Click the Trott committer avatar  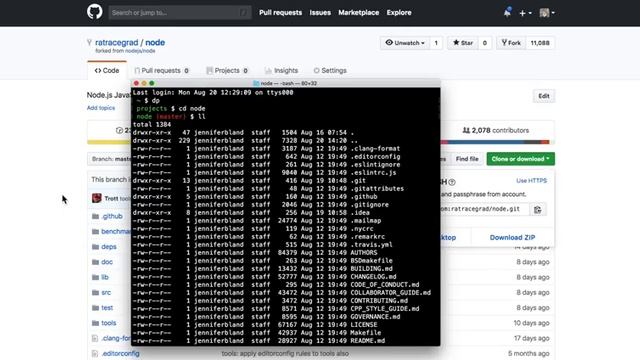pos(97,198)
